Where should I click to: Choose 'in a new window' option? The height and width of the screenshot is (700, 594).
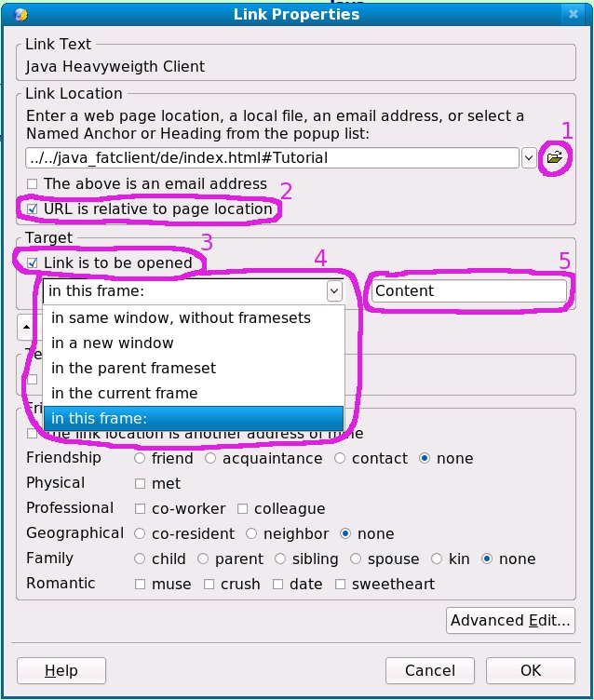coord(113,343)
